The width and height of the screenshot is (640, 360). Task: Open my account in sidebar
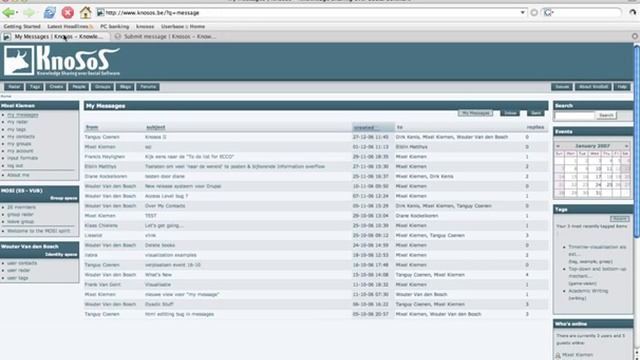pos(20,151)
